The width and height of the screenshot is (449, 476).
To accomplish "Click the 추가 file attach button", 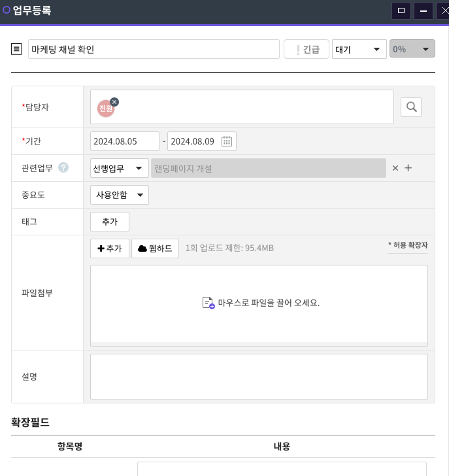I will [x=109, y=248].
